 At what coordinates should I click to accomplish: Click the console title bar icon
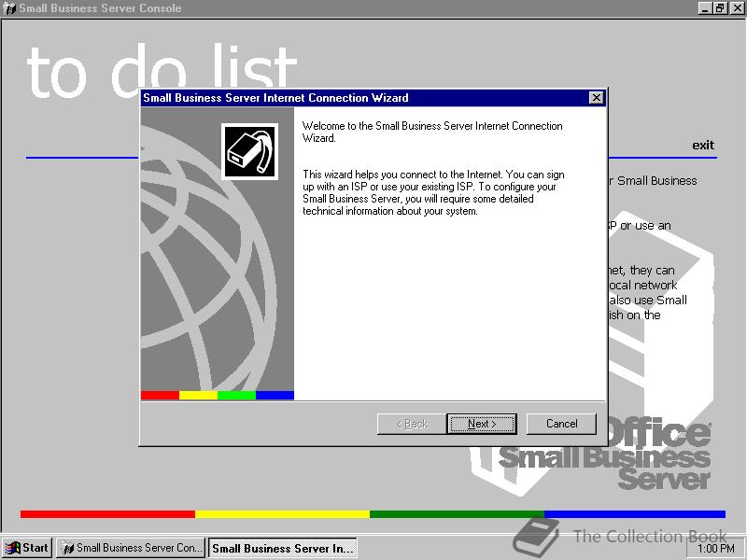(x=9, y=8)
